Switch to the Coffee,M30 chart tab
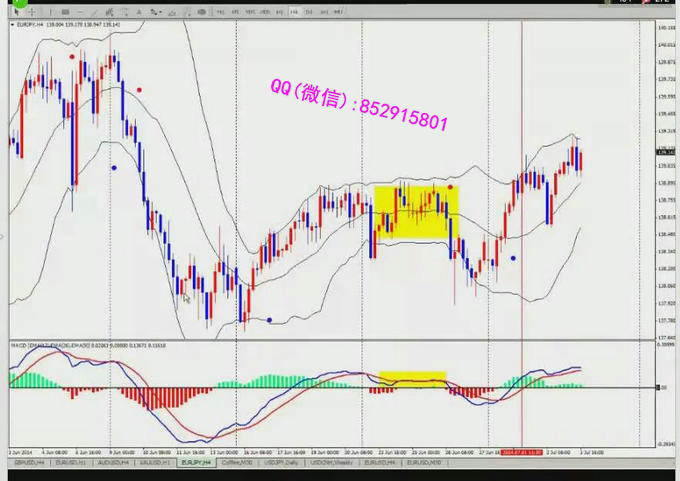The width and height of the screenshot is (680, 481). point(235,464)
